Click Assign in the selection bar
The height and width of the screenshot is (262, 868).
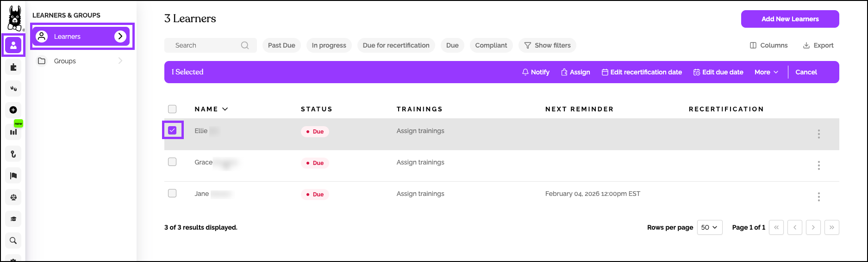(575, 72)
